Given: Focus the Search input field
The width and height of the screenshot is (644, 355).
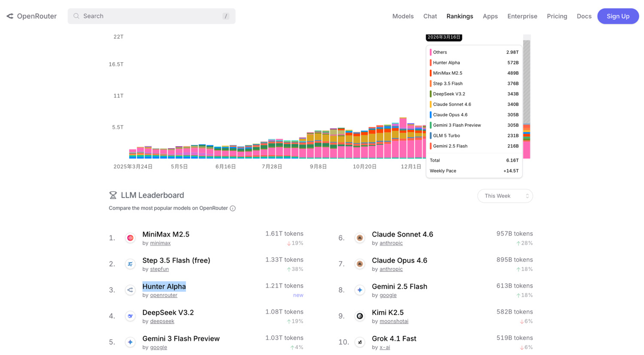Looking at the screenshot, I should click(151, 16).
